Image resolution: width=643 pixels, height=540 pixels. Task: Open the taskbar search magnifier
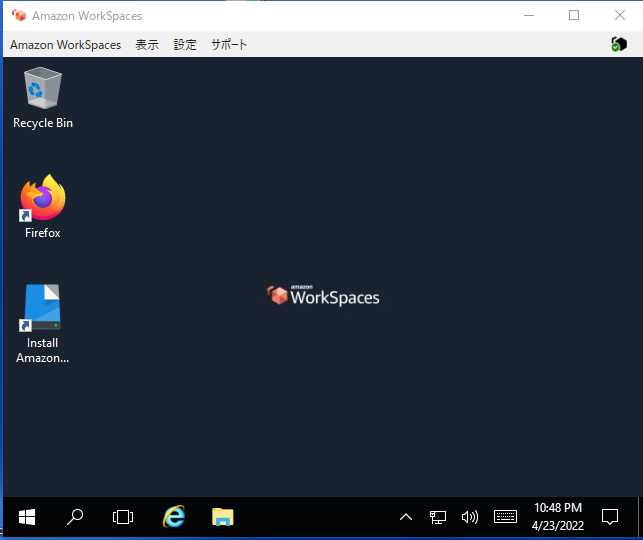tap(75, 517)
